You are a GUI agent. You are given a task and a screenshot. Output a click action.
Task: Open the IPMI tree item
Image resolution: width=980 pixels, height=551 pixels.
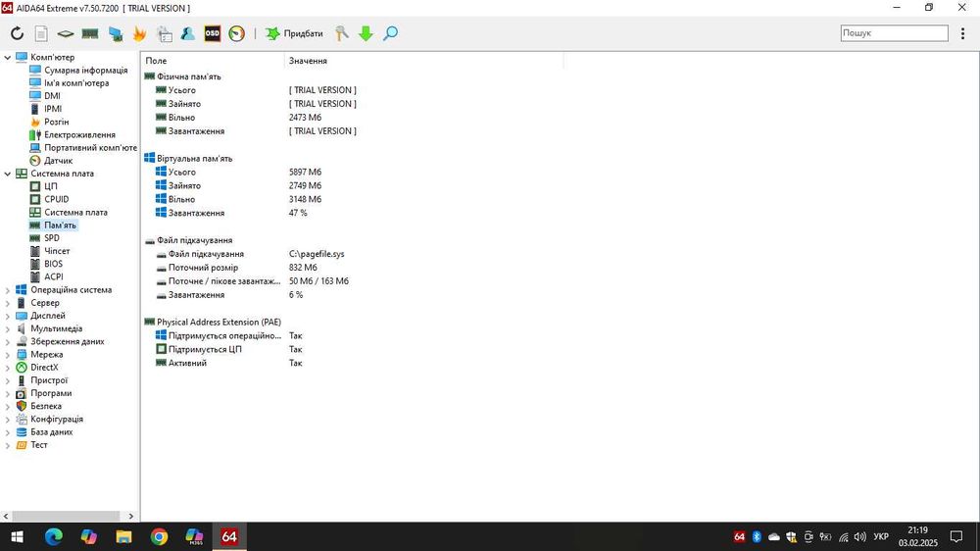pyautogui.click(x=53, y=109)
